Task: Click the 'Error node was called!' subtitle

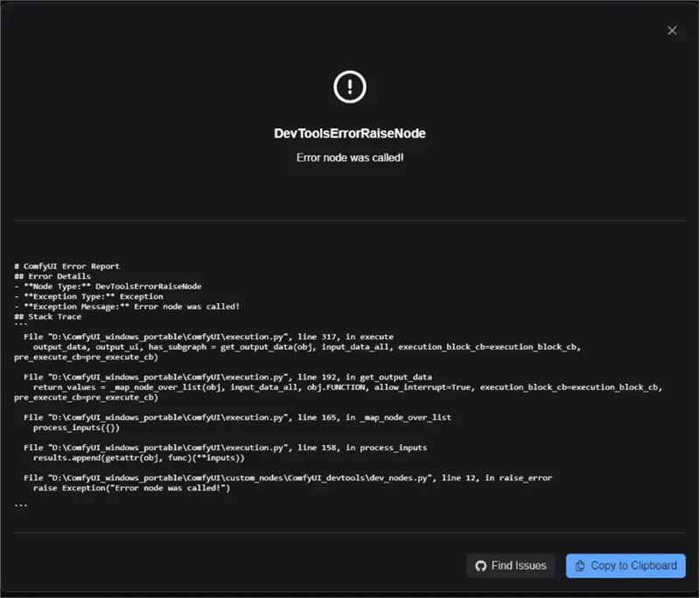Action: coord(350,157)
